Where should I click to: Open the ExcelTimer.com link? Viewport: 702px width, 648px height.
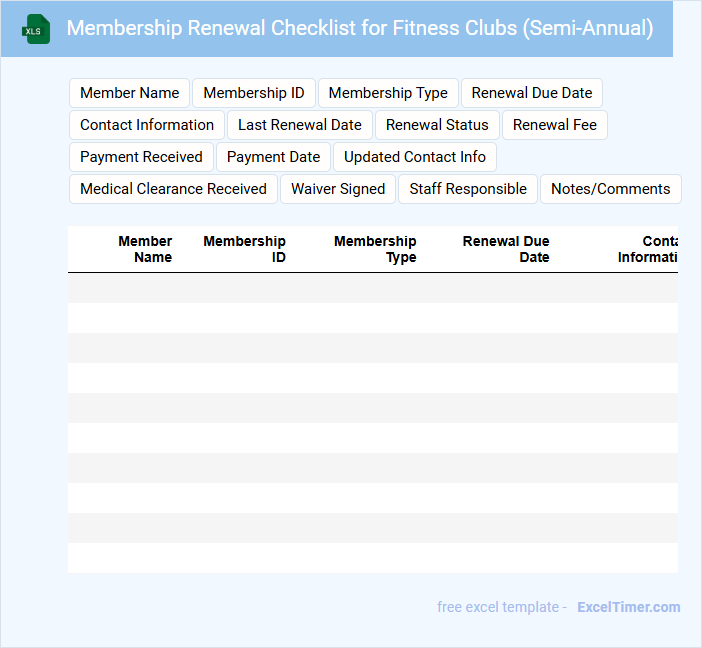tap(629, 607)
